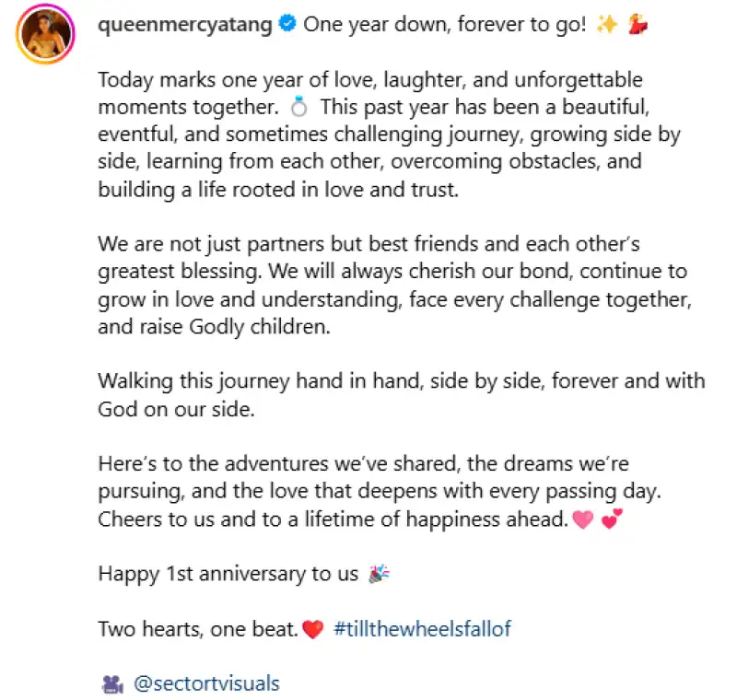Click the blue verified badge
The height and width of the screenshot is (700, 737).
[x=287, y=25]
